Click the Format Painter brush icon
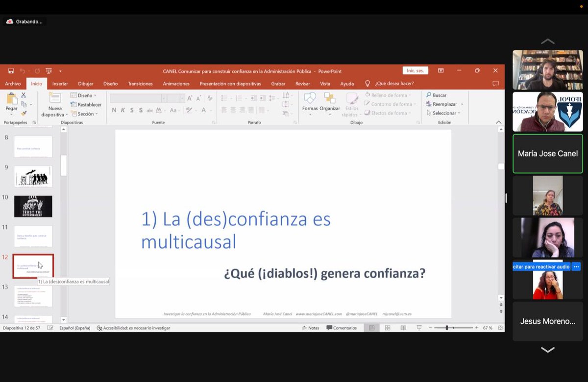This screenshot has width=588, height=382. pos(24,113)
